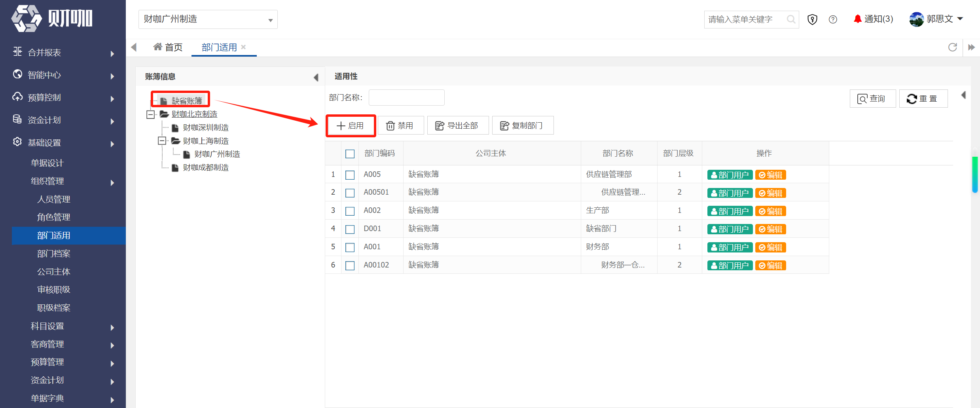Click the 导出全部 button
The image size is (980, 408).
pos(458,126)
